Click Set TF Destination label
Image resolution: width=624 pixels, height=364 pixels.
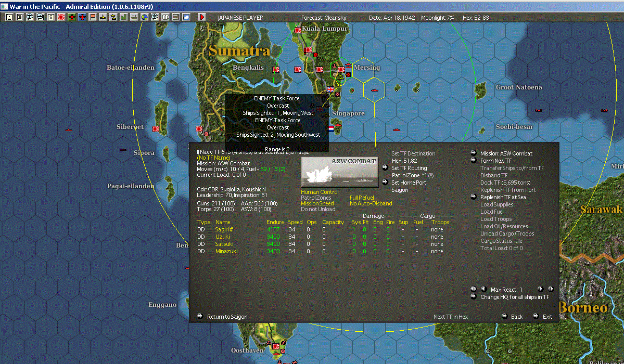413,153
